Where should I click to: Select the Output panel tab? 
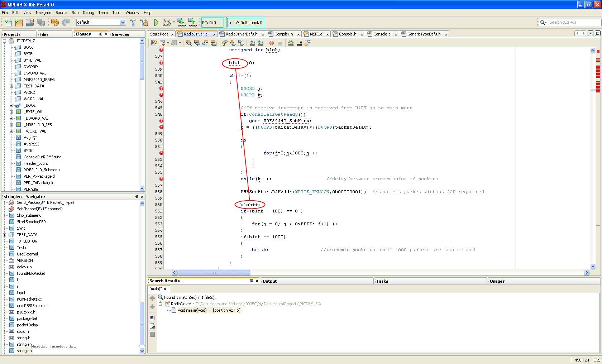[x=269, y=281]
